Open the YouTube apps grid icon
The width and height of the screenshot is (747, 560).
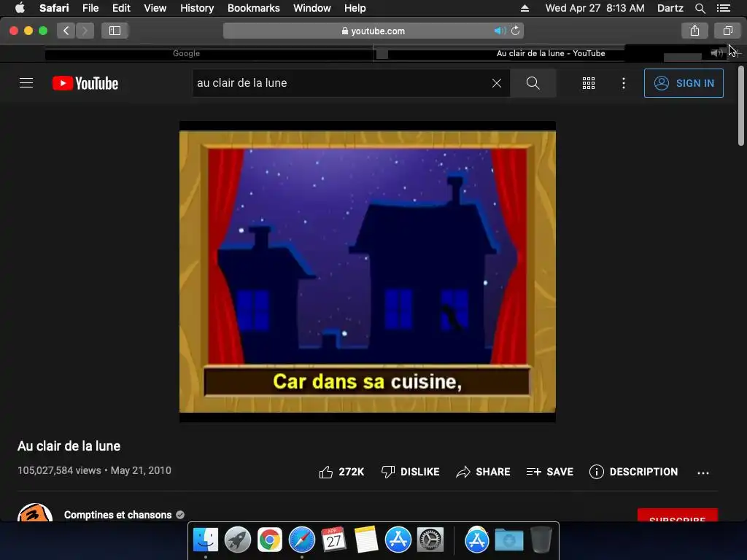pos(589,83)
